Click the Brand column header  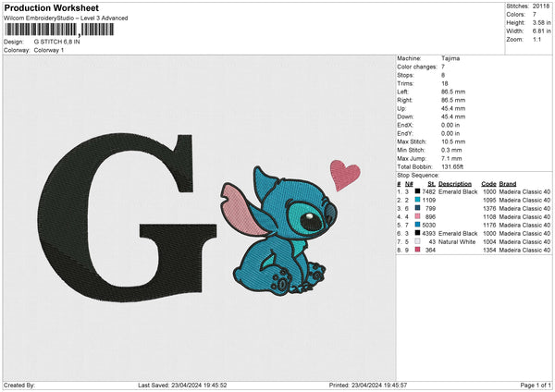[x=512, y=183]
